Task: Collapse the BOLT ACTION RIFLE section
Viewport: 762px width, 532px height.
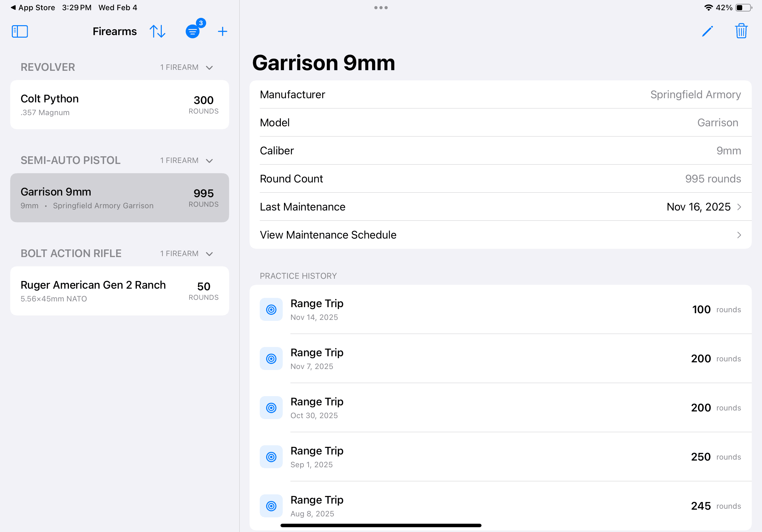Action: (209, 253)
